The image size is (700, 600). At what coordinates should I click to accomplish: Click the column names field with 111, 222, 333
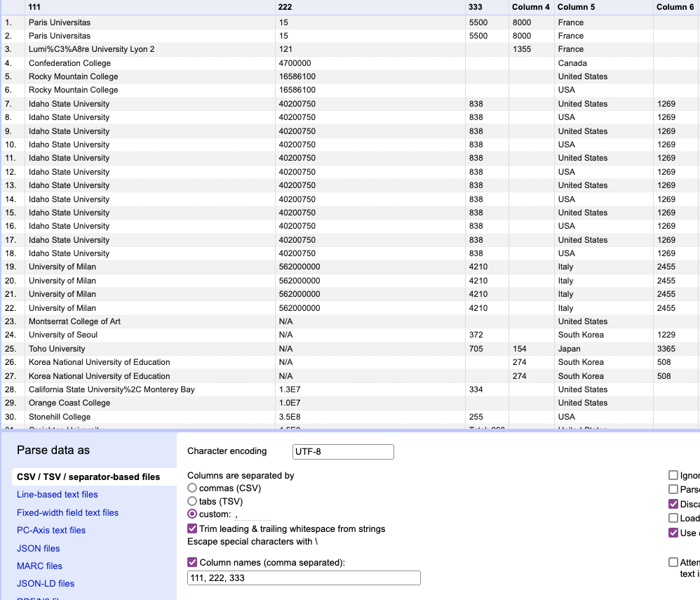click(304, 578)
